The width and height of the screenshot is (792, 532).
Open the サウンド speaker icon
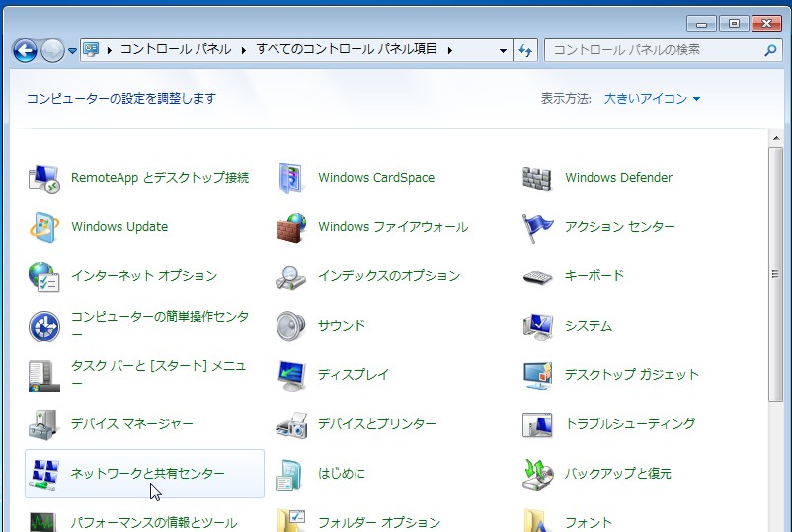[291, 326]
